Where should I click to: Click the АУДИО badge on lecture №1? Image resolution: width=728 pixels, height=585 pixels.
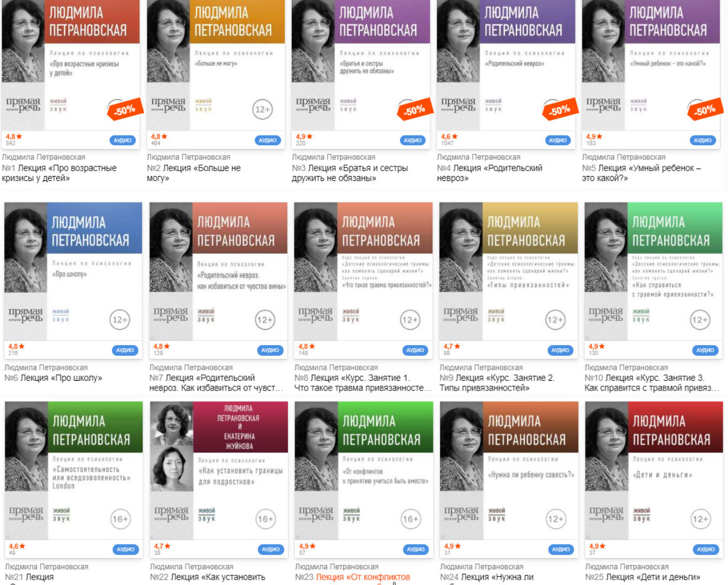click(122, 140)
